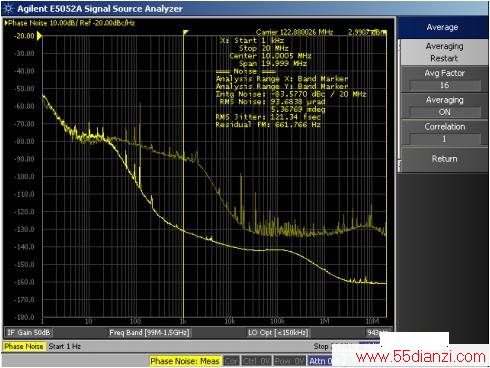This screenshot has height=368, width=490.
Task: Click the Phase Noise: Meas status indicator
Action: tap(185, 361)
